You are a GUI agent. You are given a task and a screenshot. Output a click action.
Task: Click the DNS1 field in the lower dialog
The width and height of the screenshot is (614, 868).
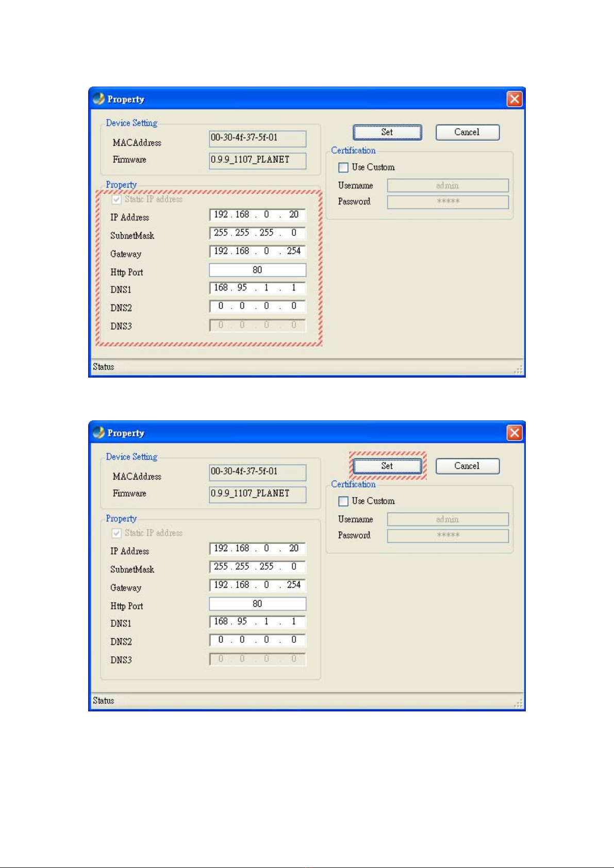(x=257, y=622)
